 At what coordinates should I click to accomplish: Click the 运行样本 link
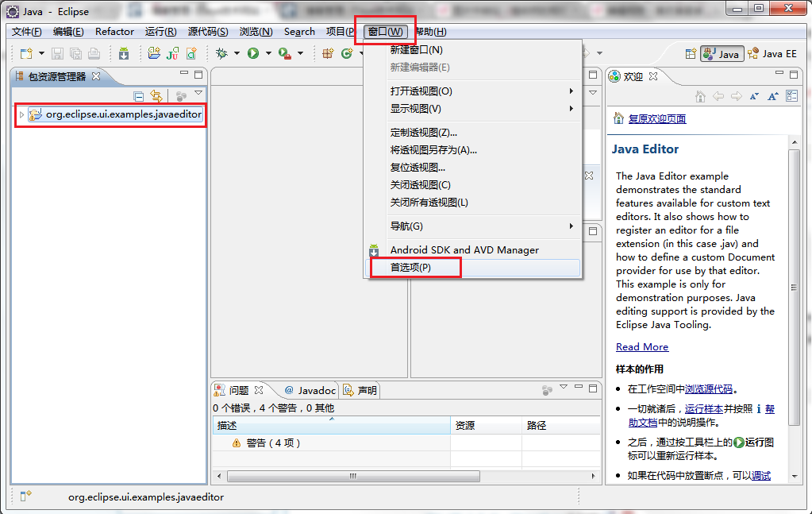(704, 409)
